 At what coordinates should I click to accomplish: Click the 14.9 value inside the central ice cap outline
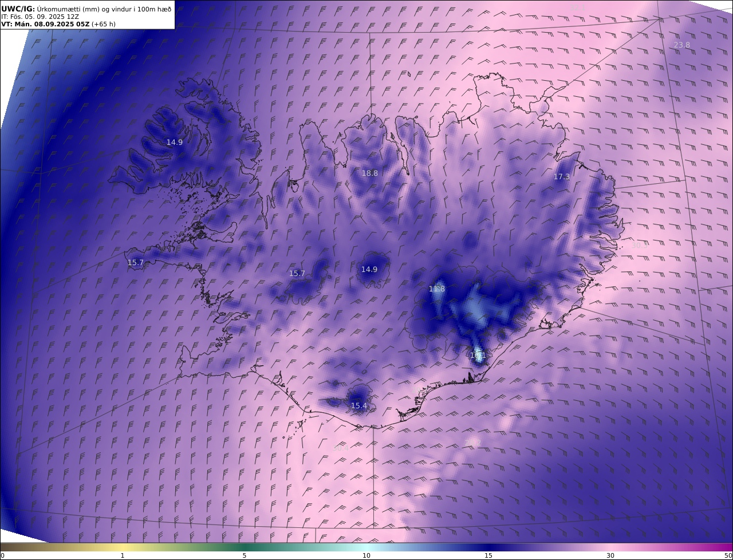click(369, 269)
